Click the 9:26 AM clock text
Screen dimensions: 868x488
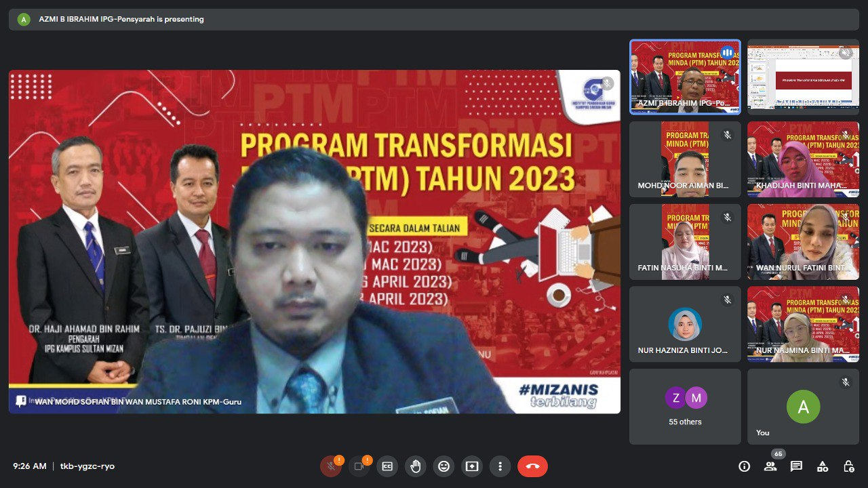click(30, 466)
